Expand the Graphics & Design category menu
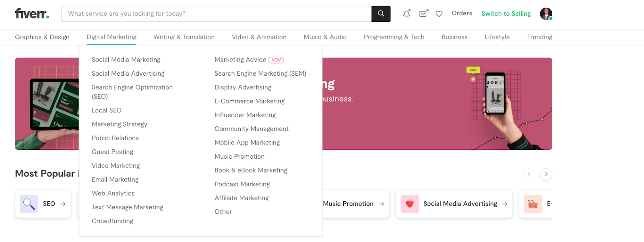 (x=42, y=37)
